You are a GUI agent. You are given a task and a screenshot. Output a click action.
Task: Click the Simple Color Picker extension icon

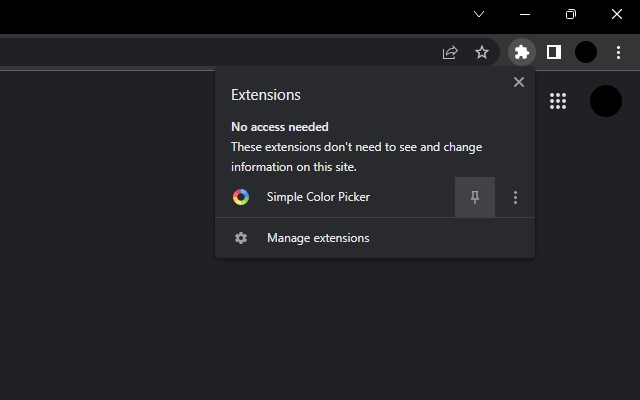point(241,197)
